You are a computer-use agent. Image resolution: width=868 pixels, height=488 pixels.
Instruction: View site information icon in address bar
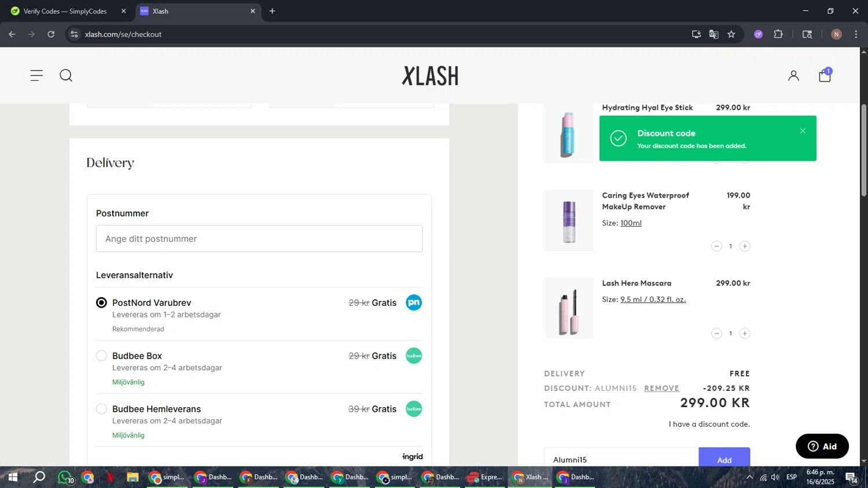(x=74, y=34)
